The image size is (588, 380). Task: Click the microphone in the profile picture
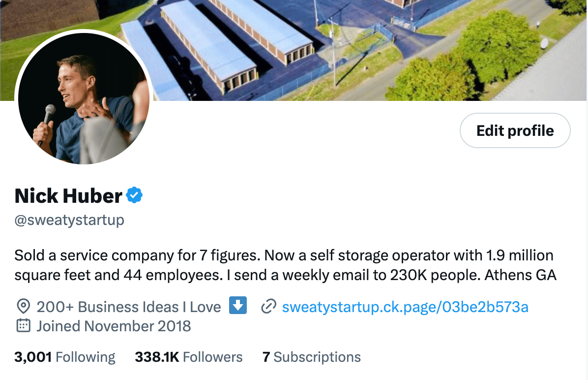coord(46,122)
